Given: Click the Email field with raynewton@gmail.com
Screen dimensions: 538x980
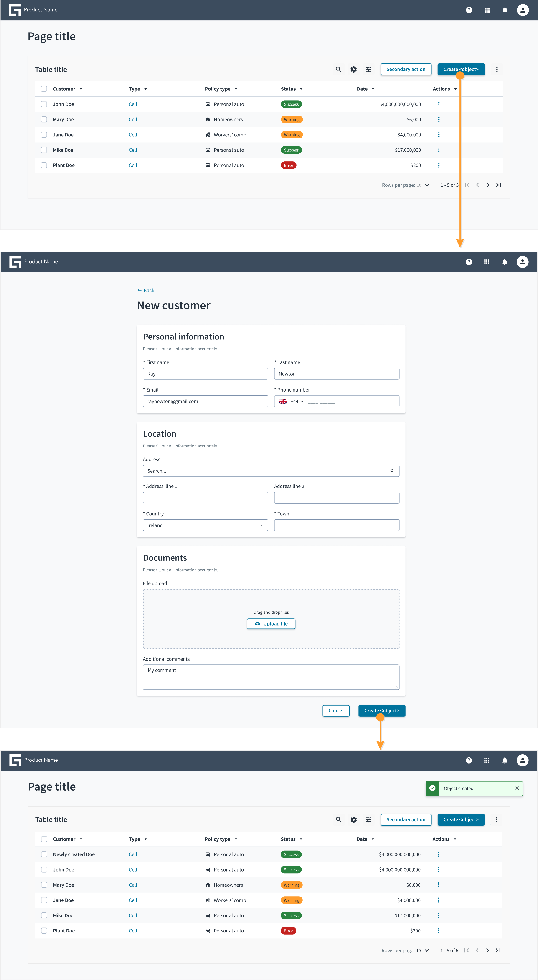Looking at the screenshot, I should point(205,401).
